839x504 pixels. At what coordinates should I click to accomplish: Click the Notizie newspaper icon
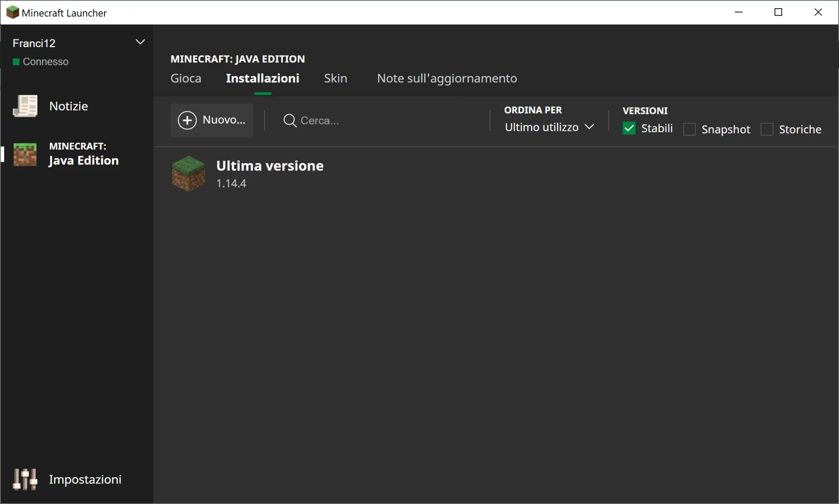coord(25,106)
